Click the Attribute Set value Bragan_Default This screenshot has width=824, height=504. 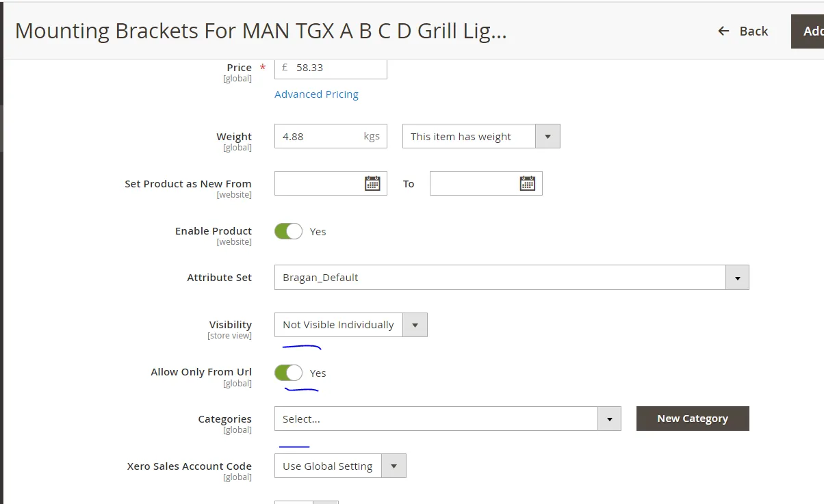320,278
